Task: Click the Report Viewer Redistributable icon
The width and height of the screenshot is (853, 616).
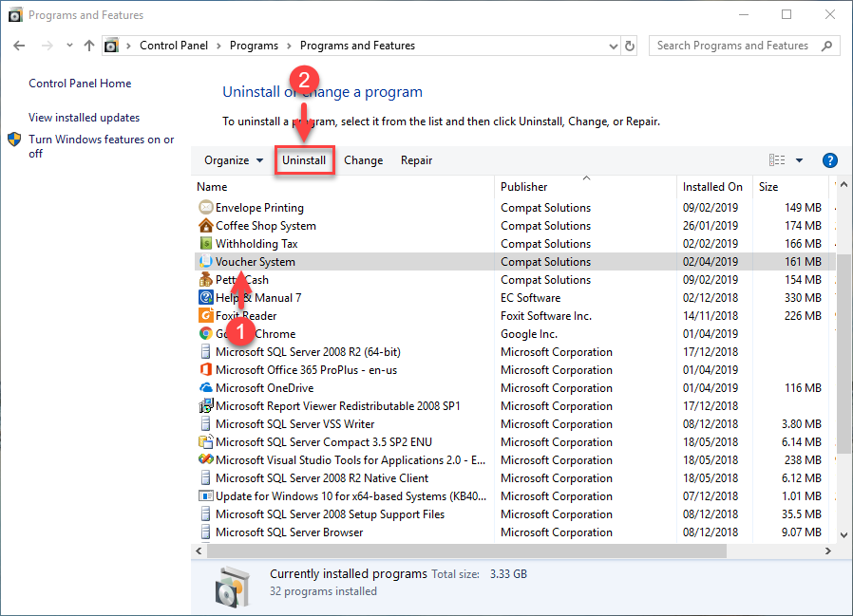Action: 205,405
